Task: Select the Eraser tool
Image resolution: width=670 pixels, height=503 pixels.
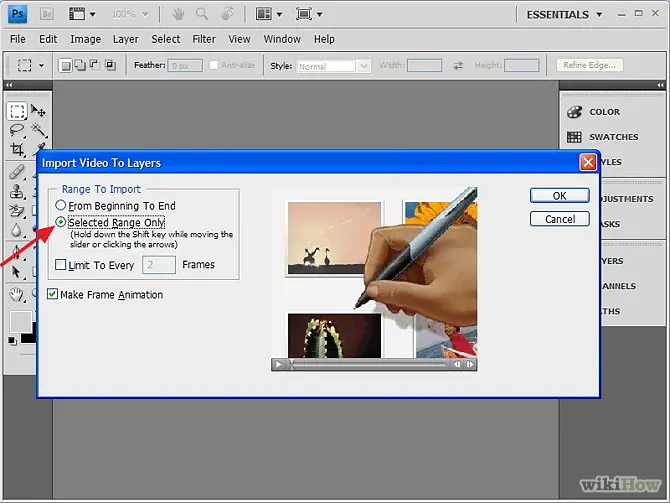Action: pyautogui.click(x=17, y=211)
